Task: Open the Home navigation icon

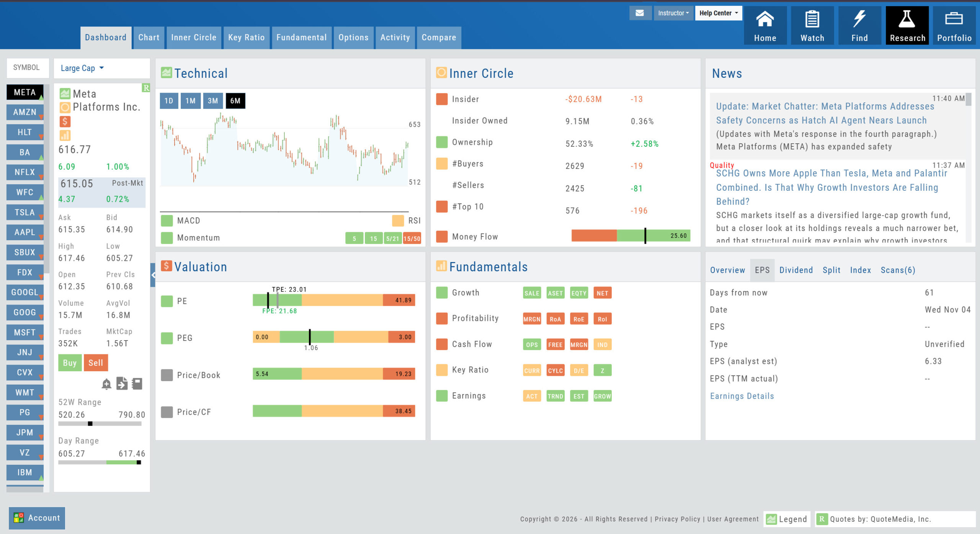Action: [x=764, y=26]
